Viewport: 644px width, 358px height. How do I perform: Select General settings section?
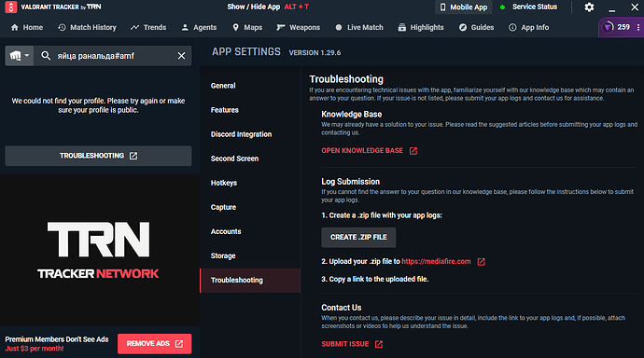250,86
